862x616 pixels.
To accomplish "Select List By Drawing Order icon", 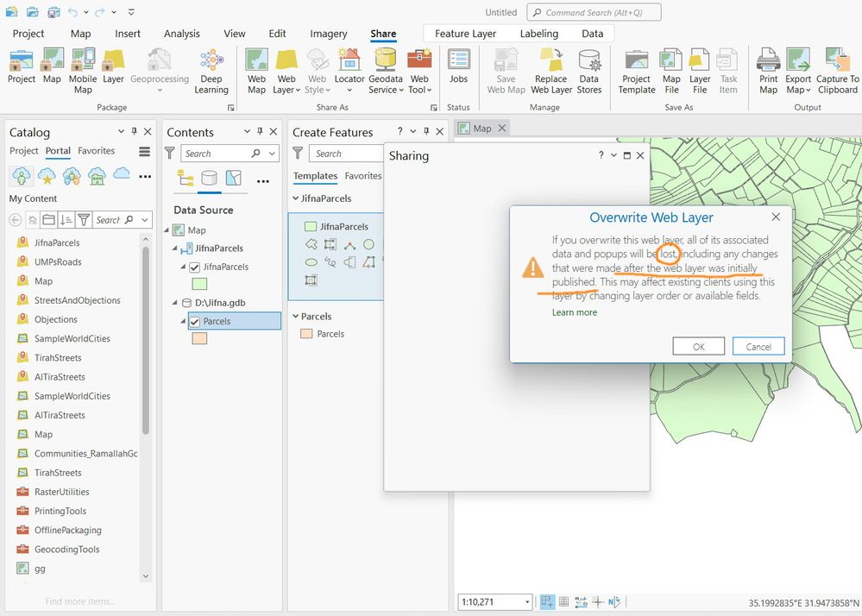I will (x=185, y=178).
